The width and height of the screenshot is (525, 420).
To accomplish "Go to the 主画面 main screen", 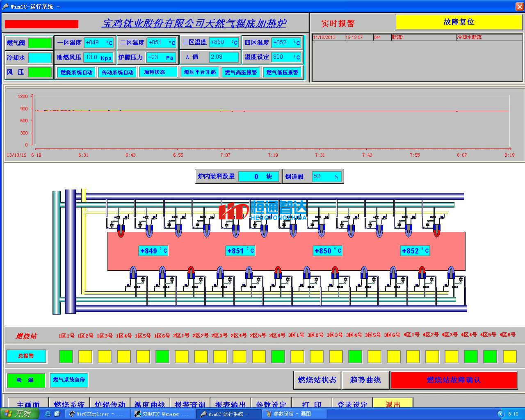I will [x=28, y=404].
